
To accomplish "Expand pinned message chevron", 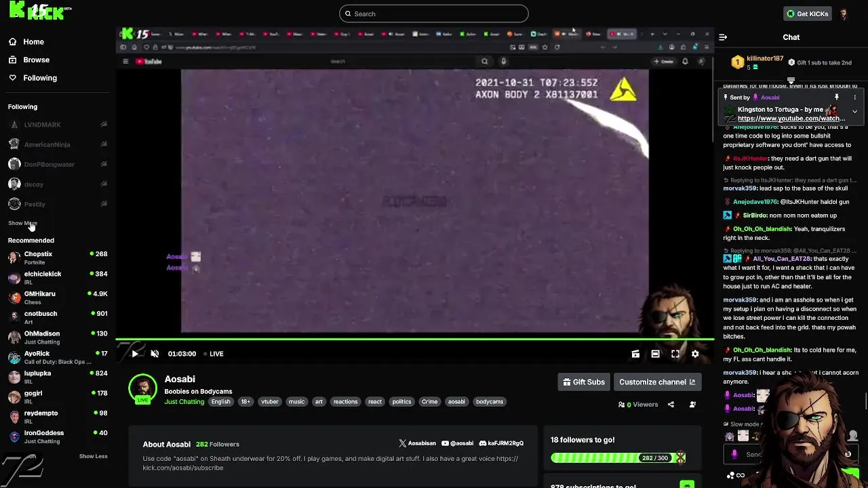I will click(854, 111).
